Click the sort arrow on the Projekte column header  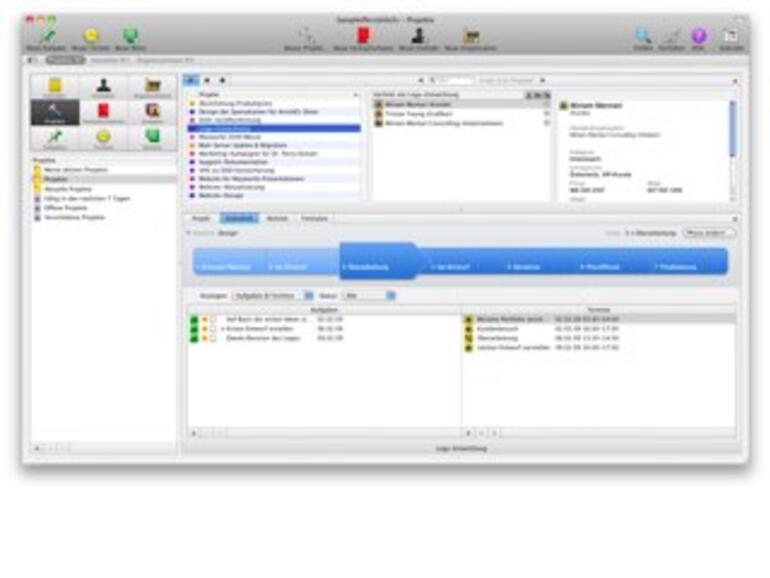355,94
